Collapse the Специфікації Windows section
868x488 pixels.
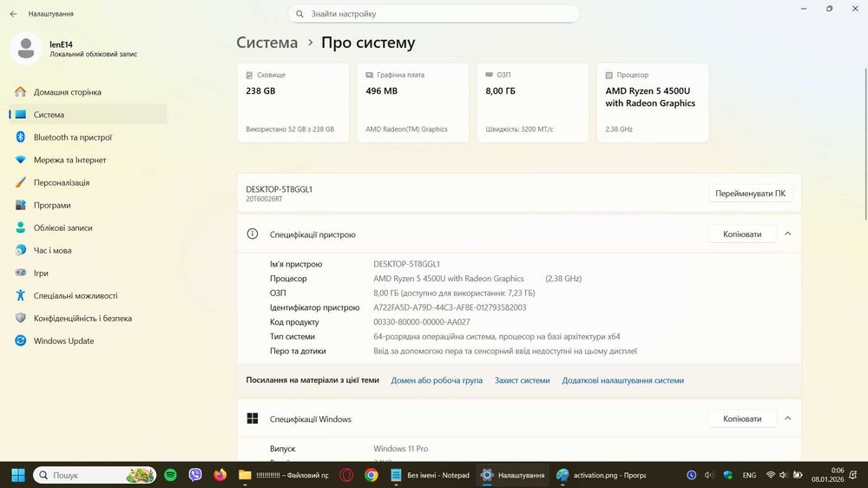point(788,419)
